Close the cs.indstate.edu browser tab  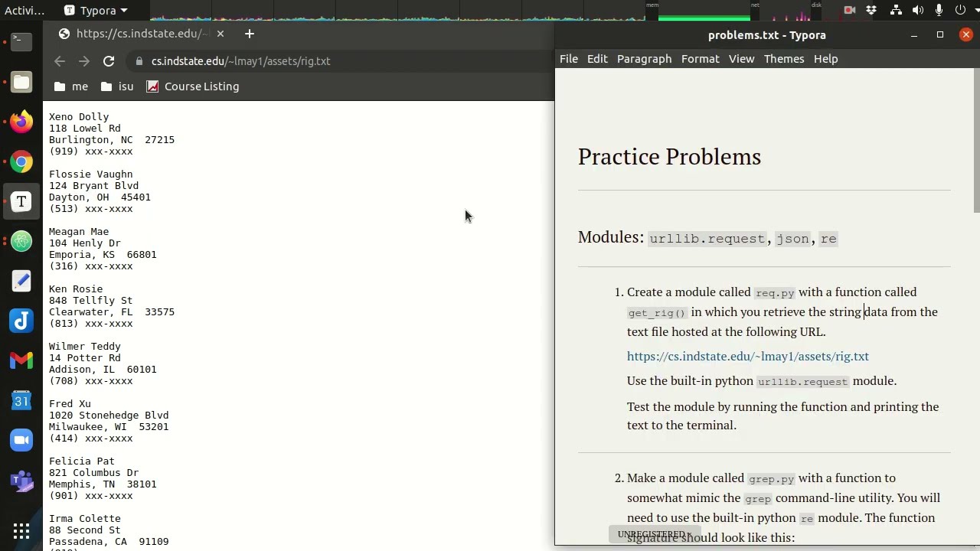click(220, 34)
